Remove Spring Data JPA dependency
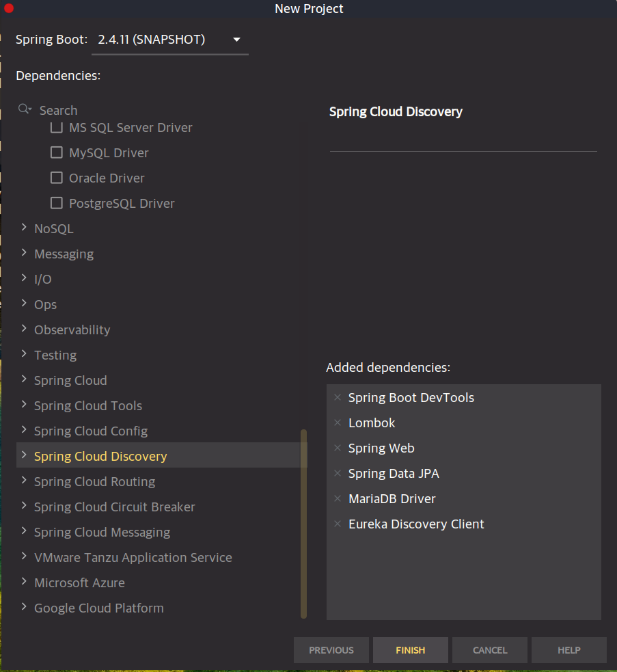The image size is (617, 672). (338, 473)
